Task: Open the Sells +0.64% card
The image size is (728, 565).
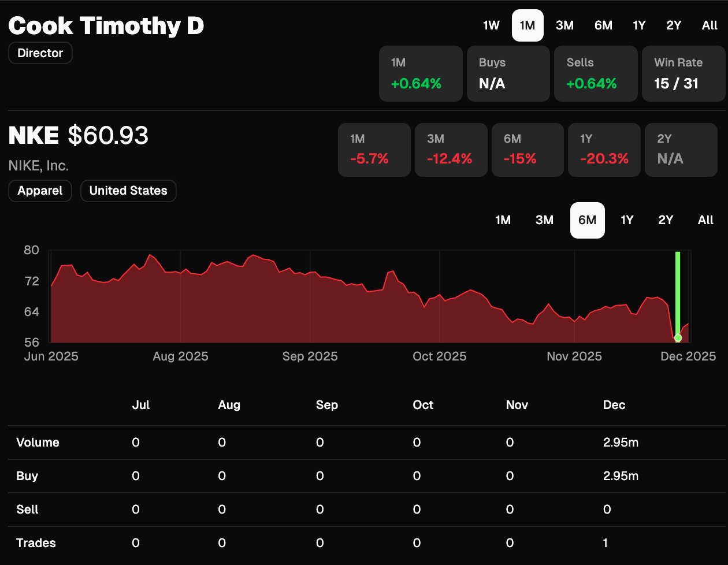Action: pos(596,74)
